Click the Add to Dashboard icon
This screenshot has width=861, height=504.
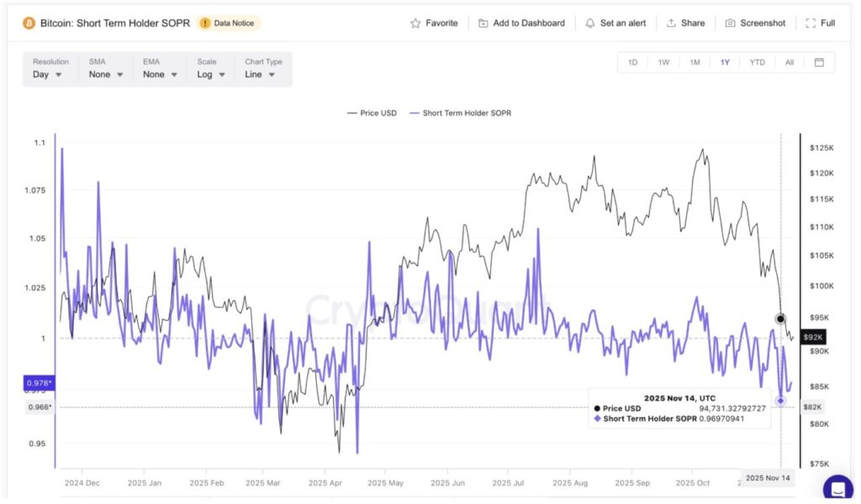tap(483, 24)
